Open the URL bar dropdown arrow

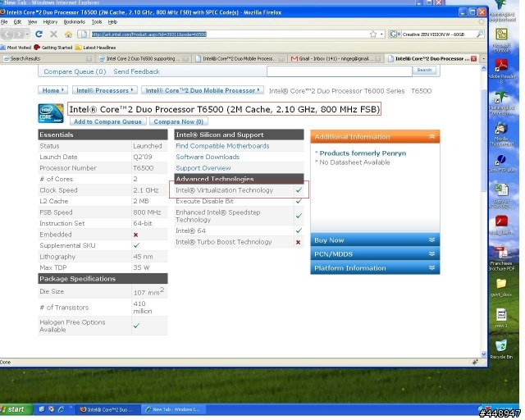tap(381, 34)
